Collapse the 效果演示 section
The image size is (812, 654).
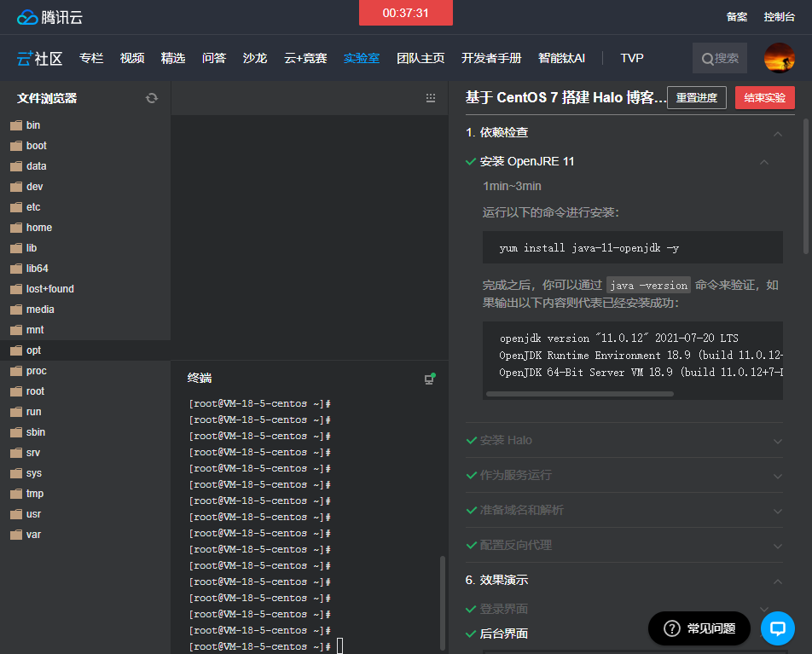[777, 581]
